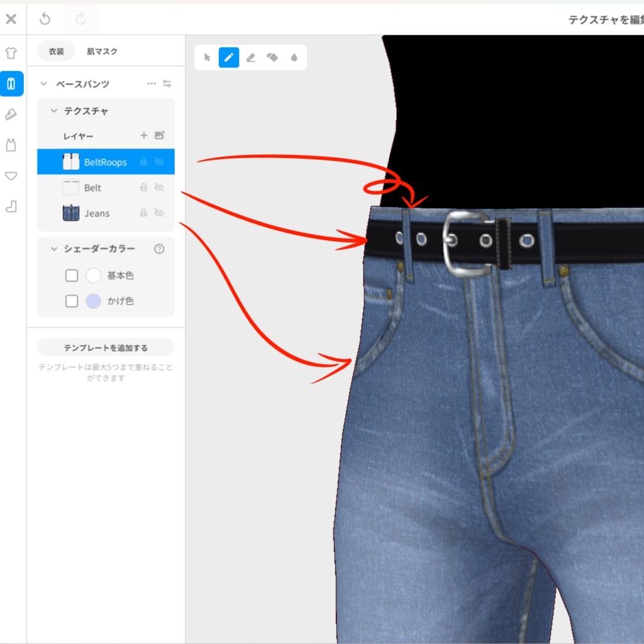The height and width of the screenshot is (644, 644).
Task: Lock the Belt layer
Action: [143, 187]
